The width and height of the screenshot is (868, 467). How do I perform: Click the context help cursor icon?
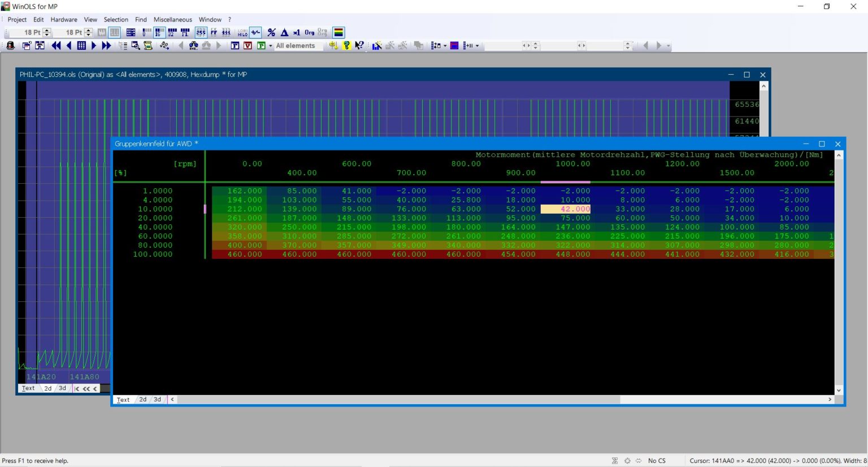tap(359, 46)
